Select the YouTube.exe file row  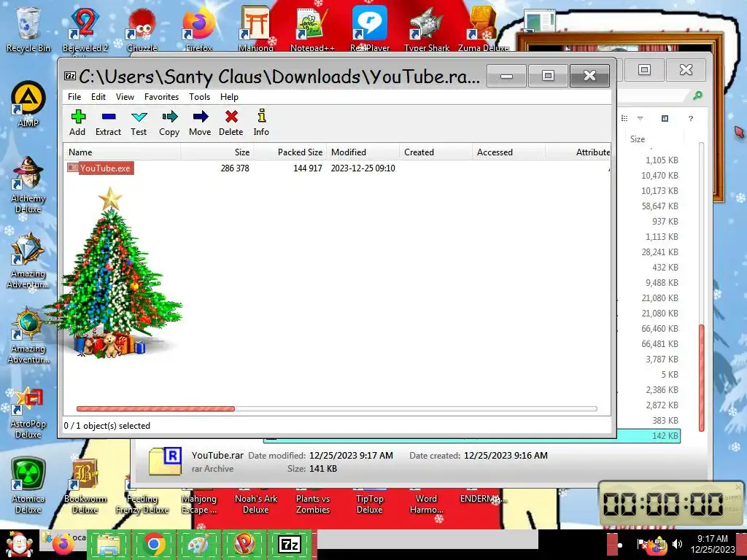pos(337,168)
